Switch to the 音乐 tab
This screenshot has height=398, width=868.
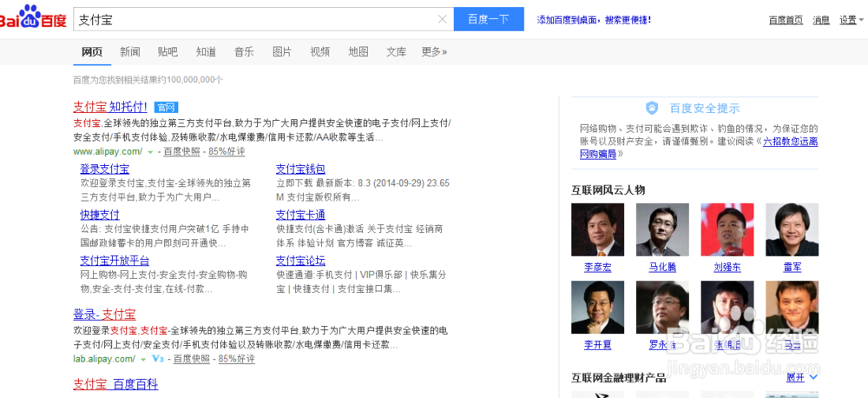coord(244,52)
